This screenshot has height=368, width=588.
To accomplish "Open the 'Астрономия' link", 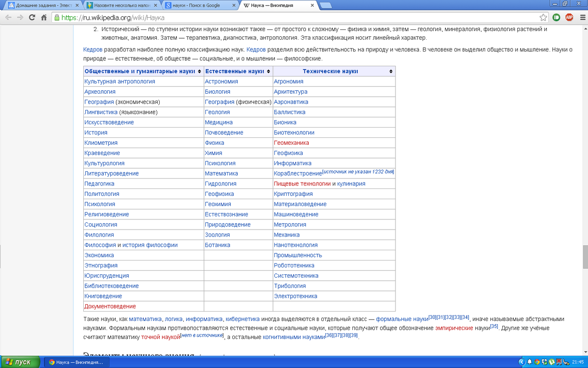I will 221,81.
